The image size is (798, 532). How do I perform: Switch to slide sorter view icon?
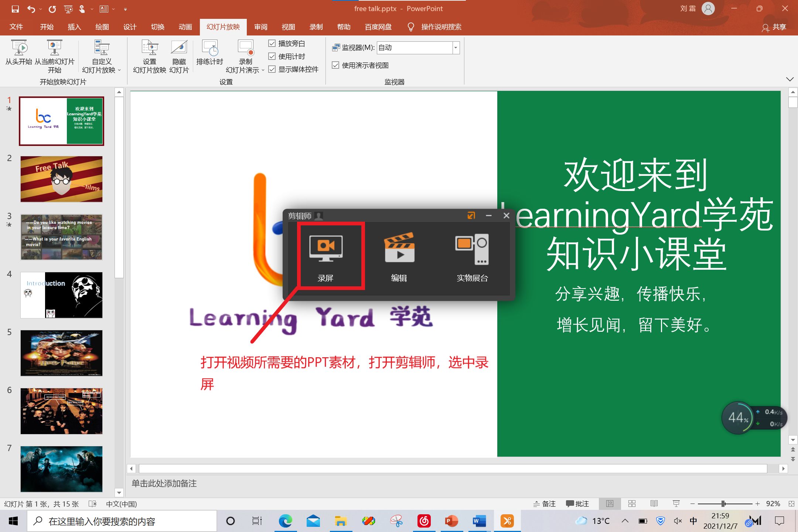tap(632, 504)
